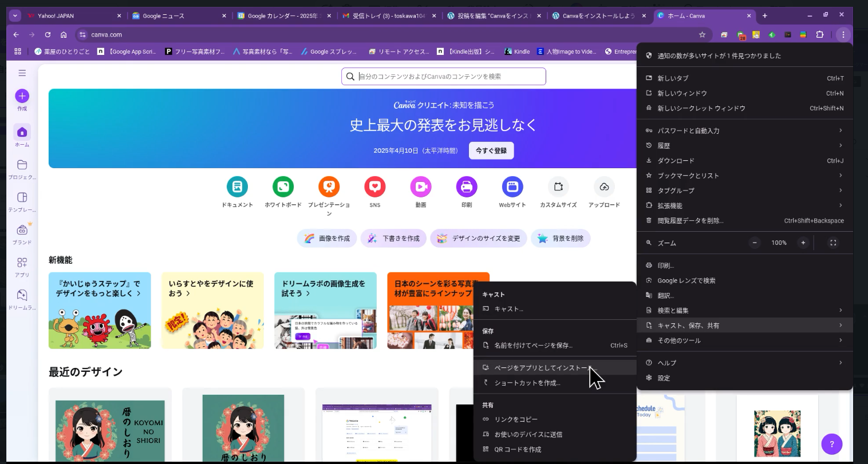Open the Dream Lab icon in sidebar
This screenshot has width=868, height=464.
22,295
